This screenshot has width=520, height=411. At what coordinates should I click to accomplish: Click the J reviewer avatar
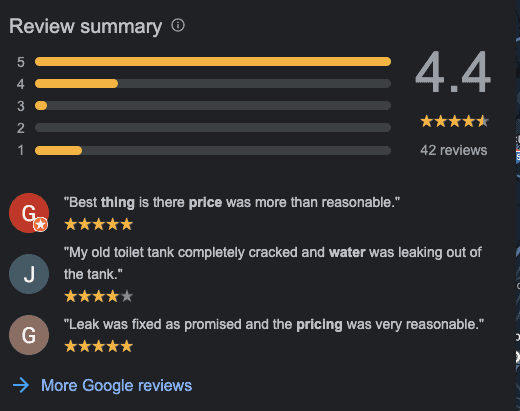coord(29,274)
